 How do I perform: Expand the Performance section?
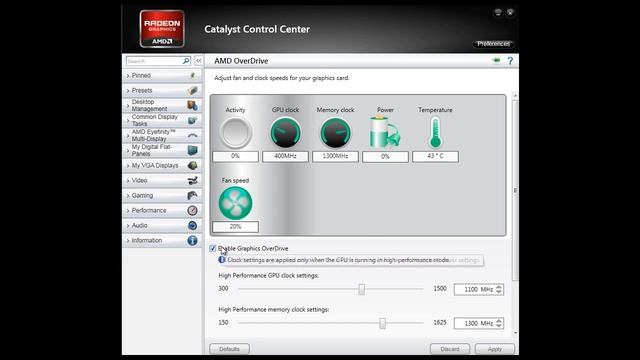pos(162,210)
